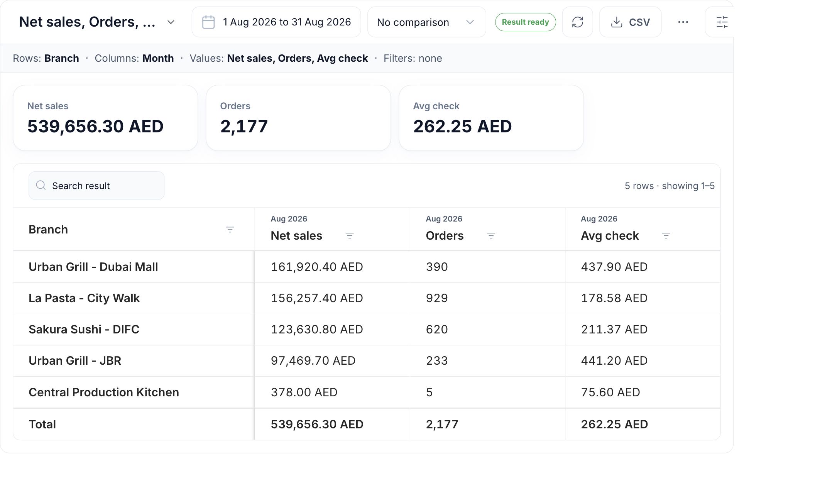Click the 161,920.40 AED net sales cell
Image resolution: width=815 pixels, height=504 pixels.
tap(332, 267)
